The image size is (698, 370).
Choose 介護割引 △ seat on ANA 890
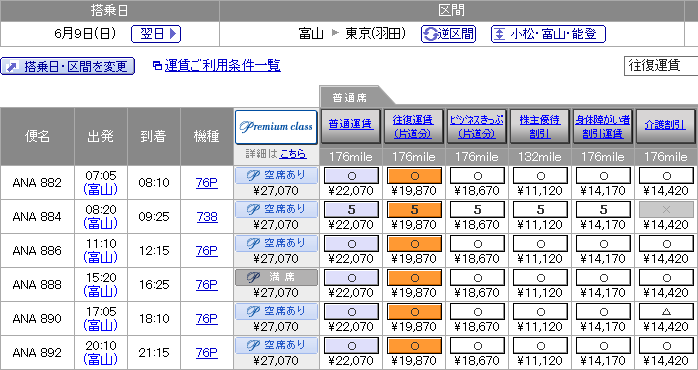coord(666,312)
